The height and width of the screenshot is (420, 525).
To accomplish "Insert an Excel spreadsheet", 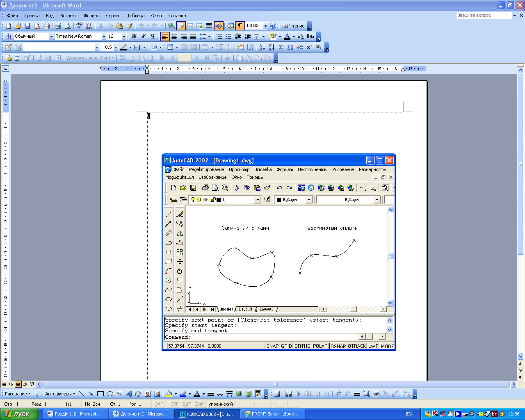I will [200, 26].
